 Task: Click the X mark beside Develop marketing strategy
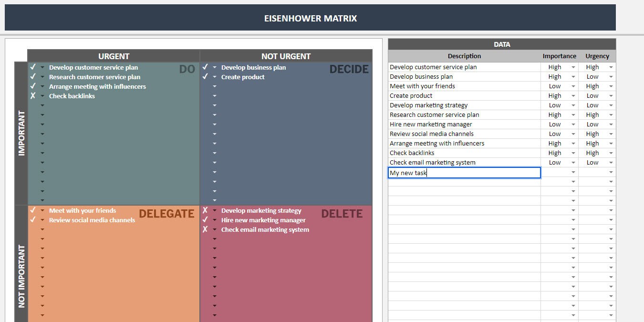[206, 210]
